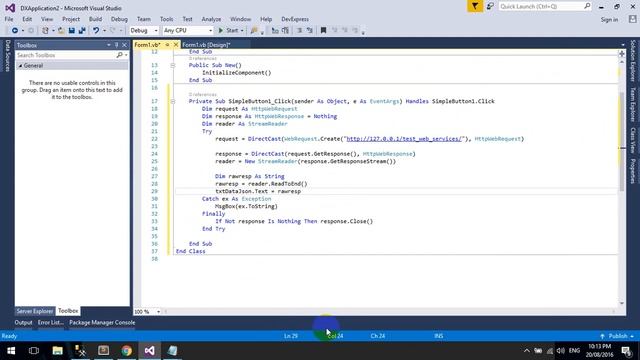Open the Build menu
Screen dimensions: 640x360
pyautogui.click(x=96, y=19)
